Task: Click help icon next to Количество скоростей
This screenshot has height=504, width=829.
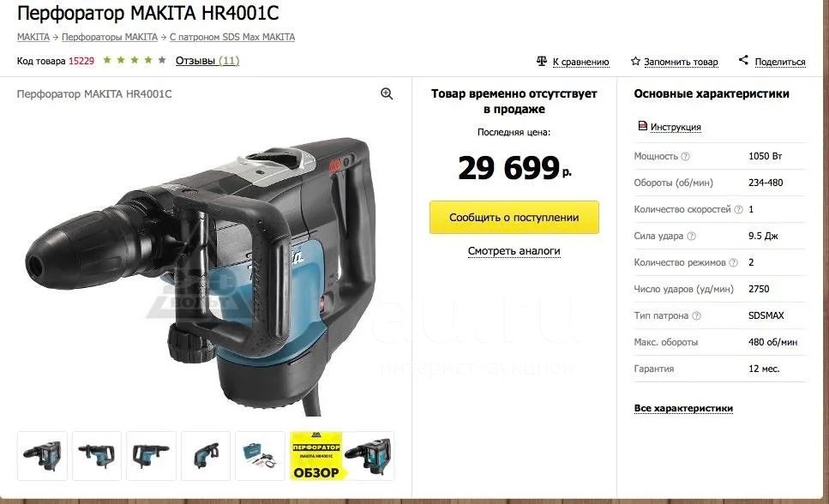Action: pyautogui.click(x=739, y=209)
